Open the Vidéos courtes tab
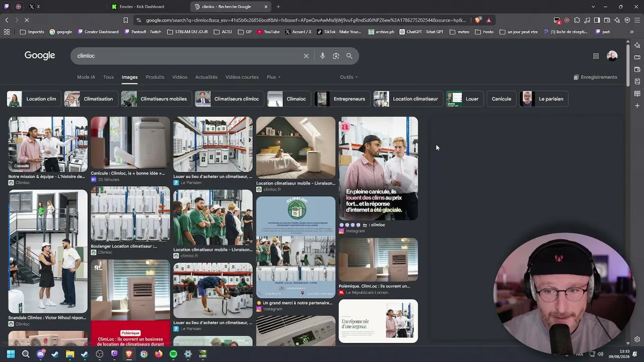644x362 pixels. [x=242, y=77]
